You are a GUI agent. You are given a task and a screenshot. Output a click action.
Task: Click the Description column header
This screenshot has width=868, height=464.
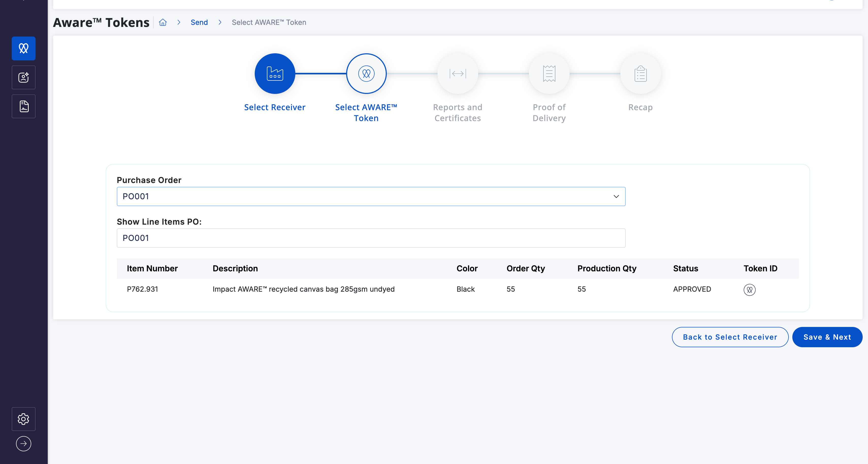(235, 268)
